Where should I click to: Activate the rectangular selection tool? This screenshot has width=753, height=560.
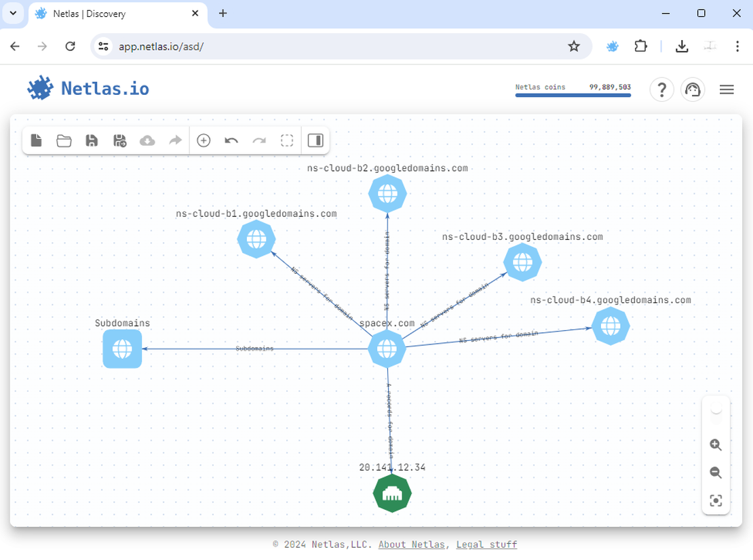(x=287, y=140)
